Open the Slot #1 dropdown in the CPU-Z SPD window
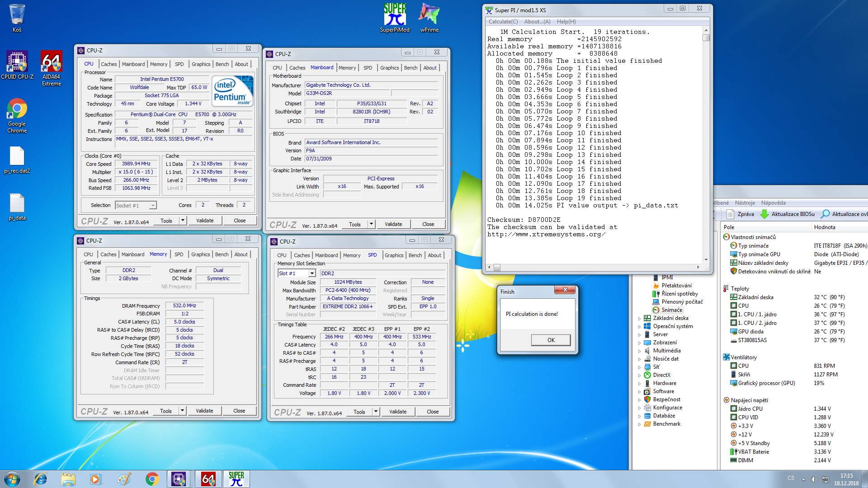This screenshot has width=868, height=488. pos(312,273)
